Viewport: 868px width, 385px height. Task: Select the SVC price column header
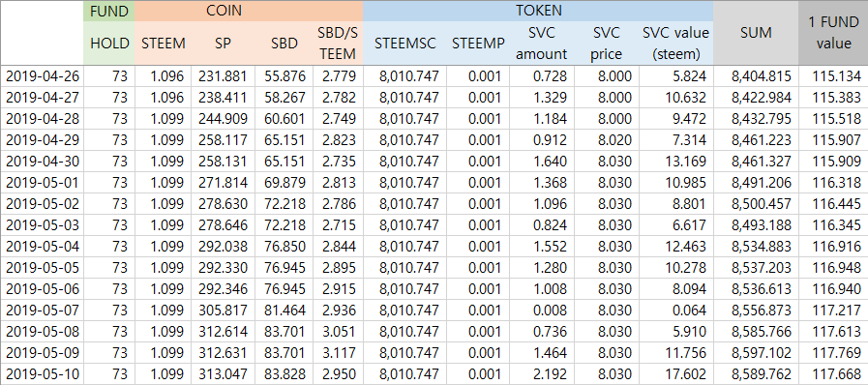coord(606,44)
